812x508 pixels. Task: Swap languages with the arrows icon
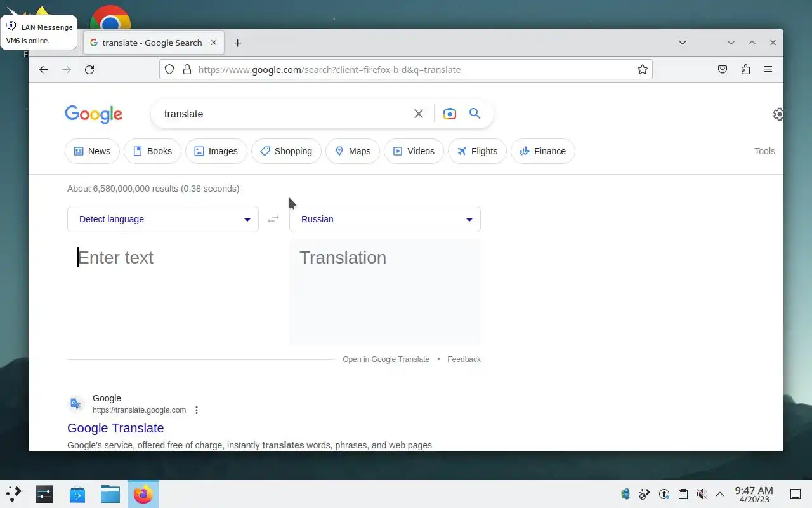point(273,219)
